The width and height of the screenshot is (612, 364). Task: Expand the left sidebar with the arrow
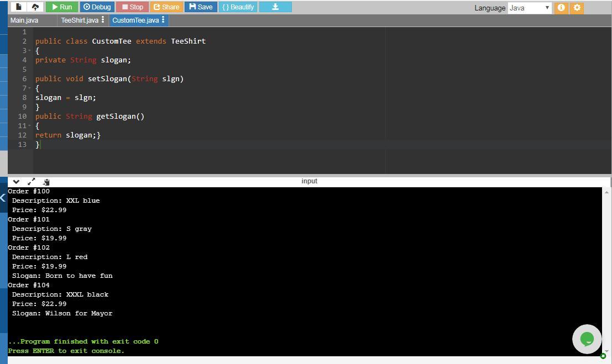(x=3, y=198)
